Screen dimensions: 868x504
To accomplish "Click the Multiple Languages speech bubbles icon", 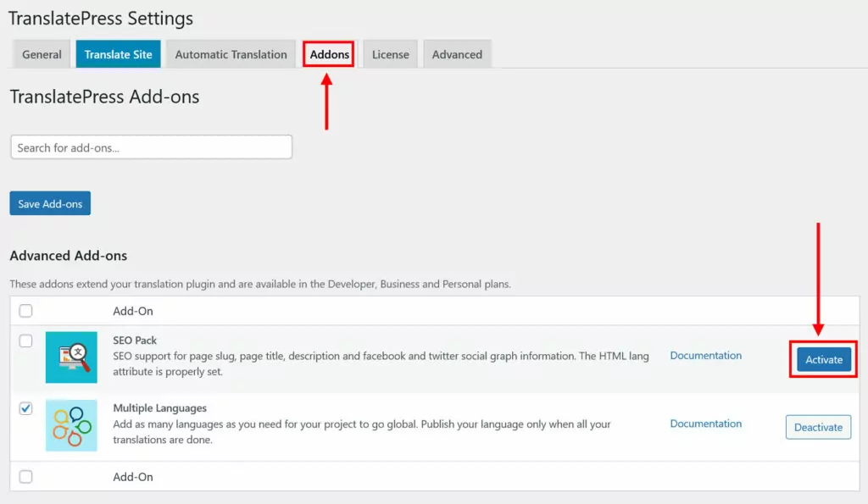I will tap(71, 425).
